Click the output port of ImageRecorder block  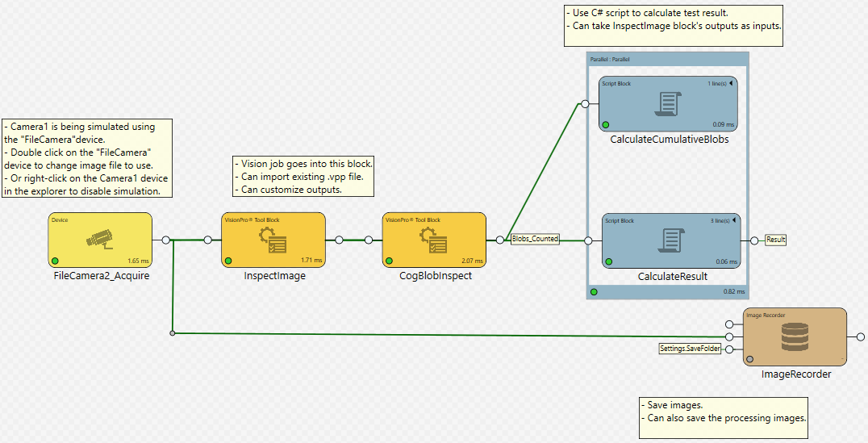click(860, 337)
